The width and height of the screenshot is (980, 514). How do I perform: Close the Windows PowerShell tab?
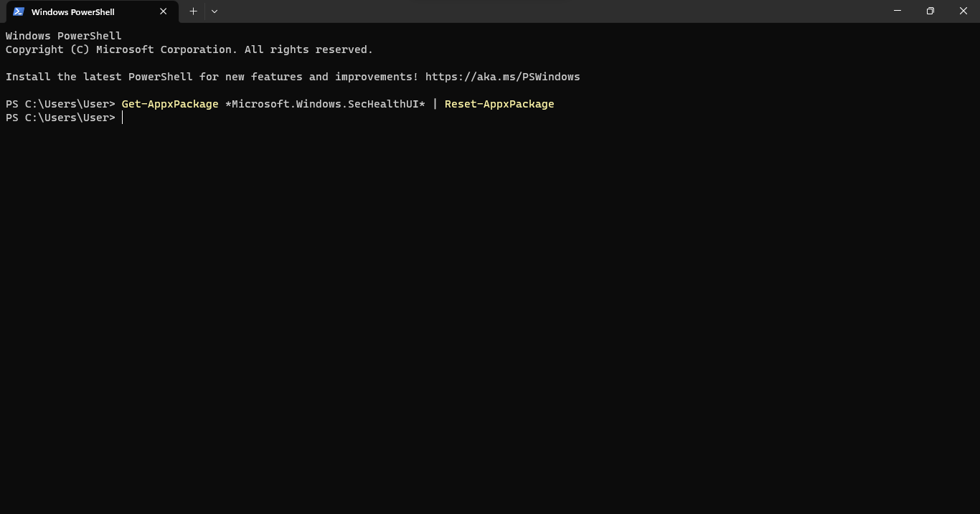coord(164,11)
